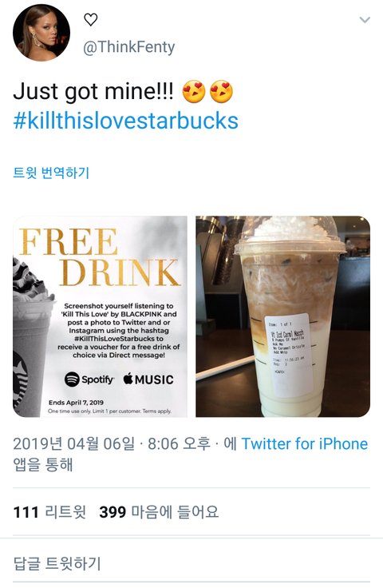This screenshot has height=588, width=383.
Task: Open the @ThinkFenty profile handle
Action: point(129,47)
